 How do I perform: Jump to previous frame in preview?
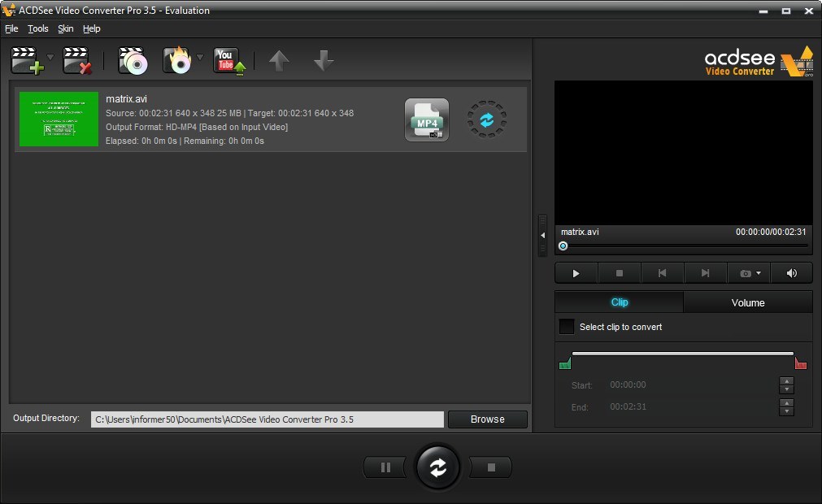pos(662,273)
